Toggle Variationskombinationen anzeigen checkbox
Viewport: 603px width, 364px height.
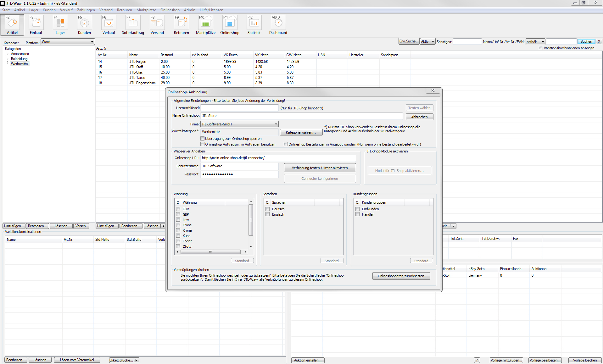click(541, 48)
